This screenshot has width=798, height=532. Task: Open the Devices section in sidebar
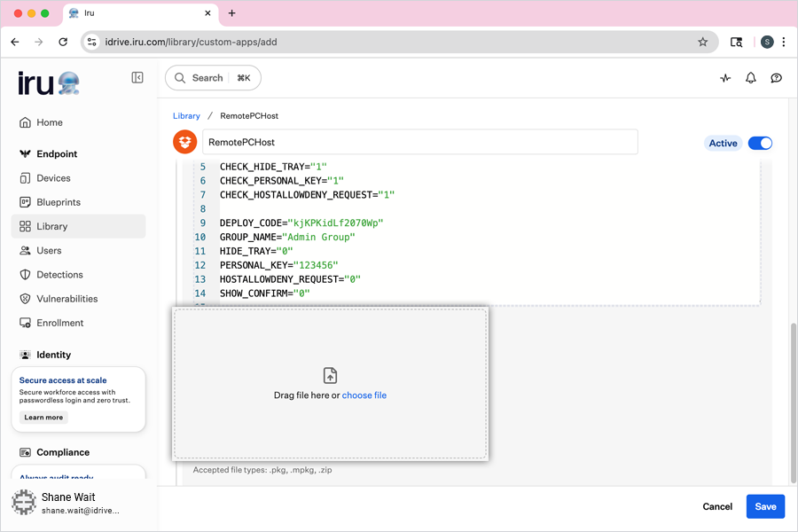(x=53, y=178)
